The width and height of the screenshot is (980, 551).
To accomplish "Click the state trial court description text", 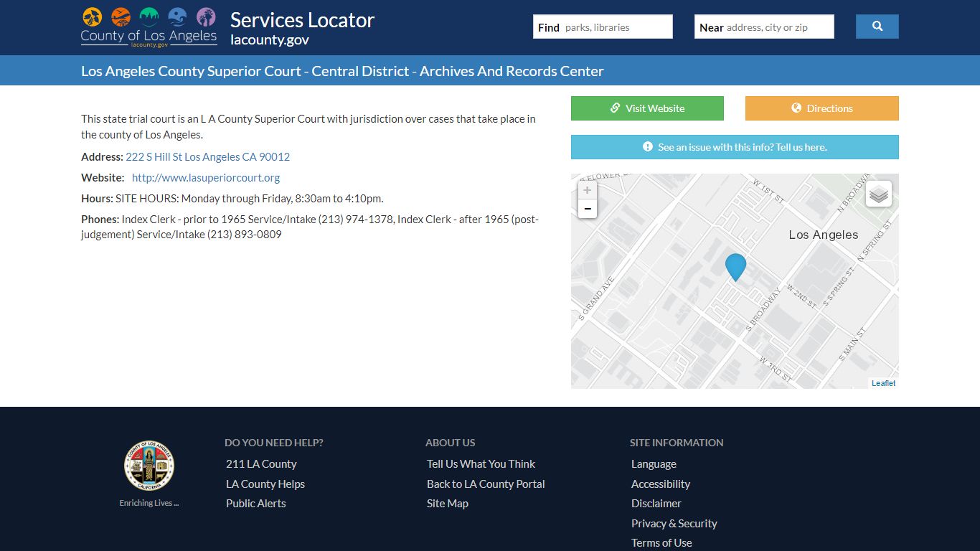I will 308,126.
